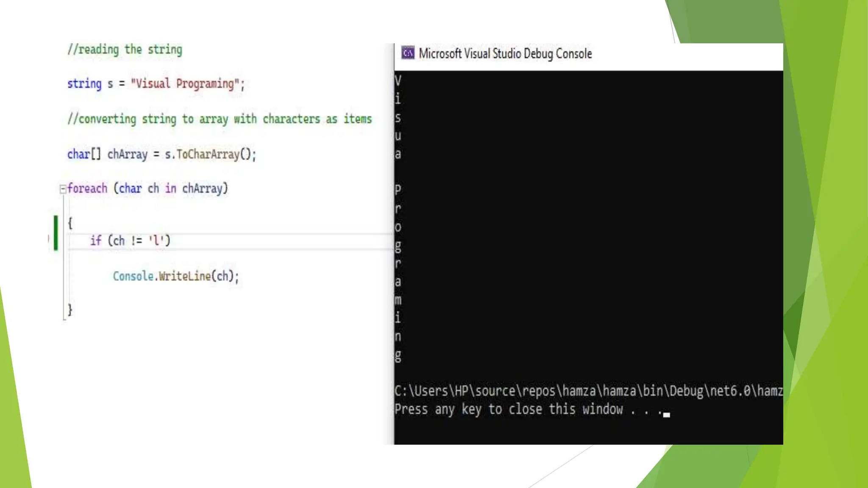Viewport: 868px width, 488px height.
Task: Click the Console.WriteLine statement
Action: [x=175, y=276]
